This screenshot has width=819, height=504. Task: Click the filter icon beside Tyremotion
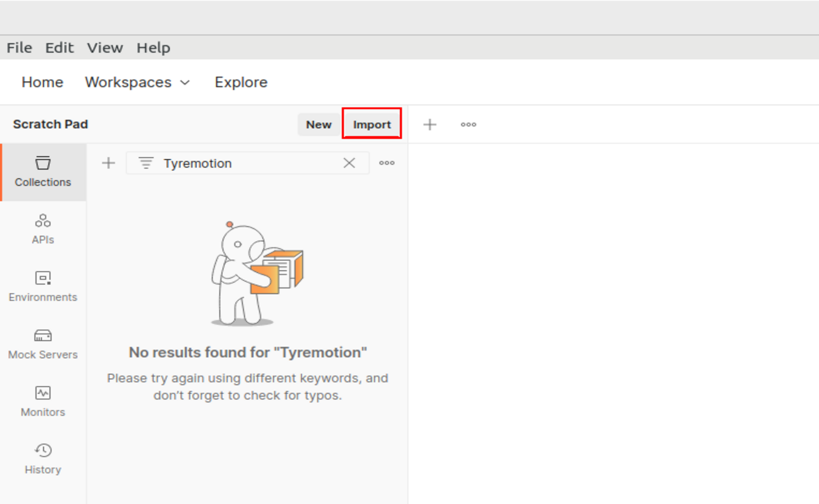pyautogui.click(x=146, y=163)
